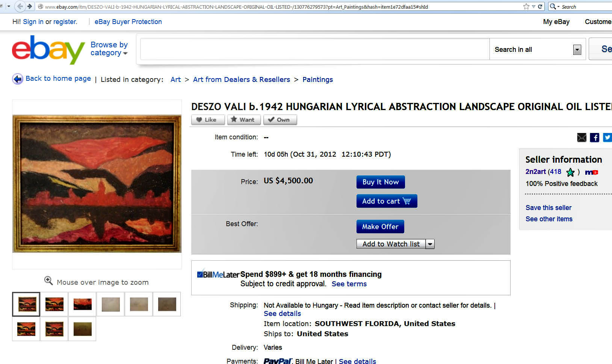Open the Add to Watch list dropdown arrow

[430, 244]
